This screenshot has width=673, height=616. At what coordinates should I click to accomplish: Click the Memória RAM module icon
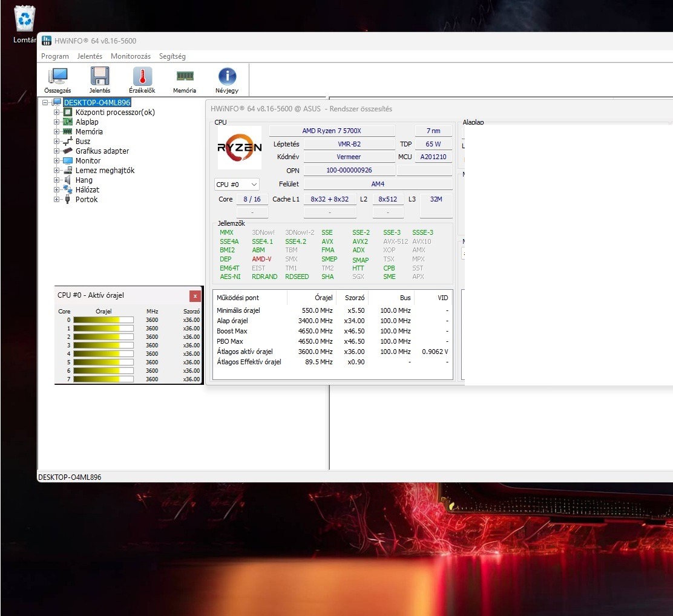(x=185, y=76)
